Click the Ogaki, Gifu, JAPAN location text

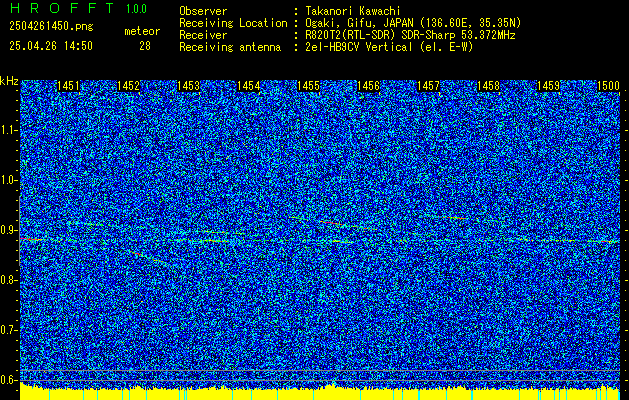click(413, 23)
